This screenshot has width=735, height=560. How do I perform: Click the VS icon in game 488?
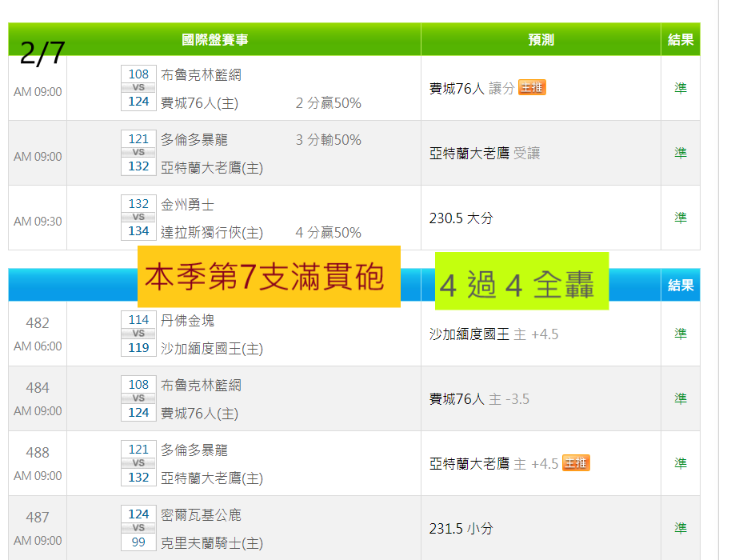[x=138, y=463]
